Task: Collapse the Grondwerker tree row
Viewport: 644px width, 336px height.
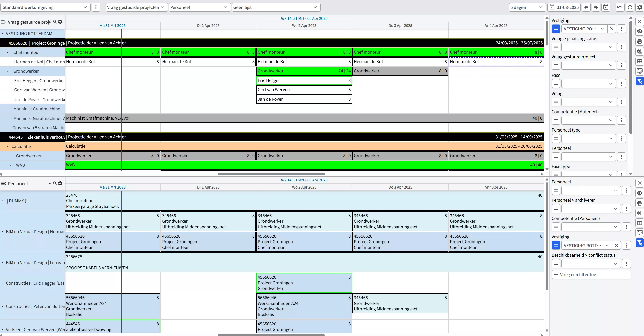Action: (x=8, y=71)
